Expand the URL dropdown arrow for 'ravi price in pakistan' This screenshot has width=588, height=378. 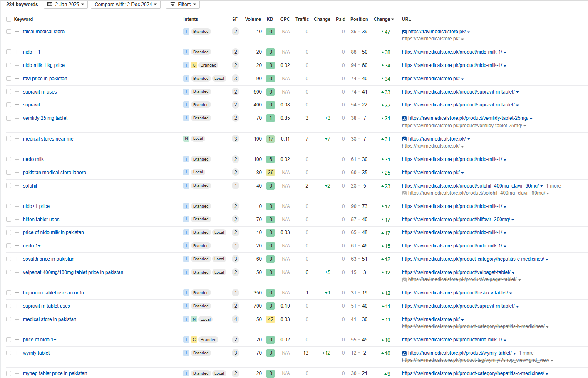click(462, 79)
